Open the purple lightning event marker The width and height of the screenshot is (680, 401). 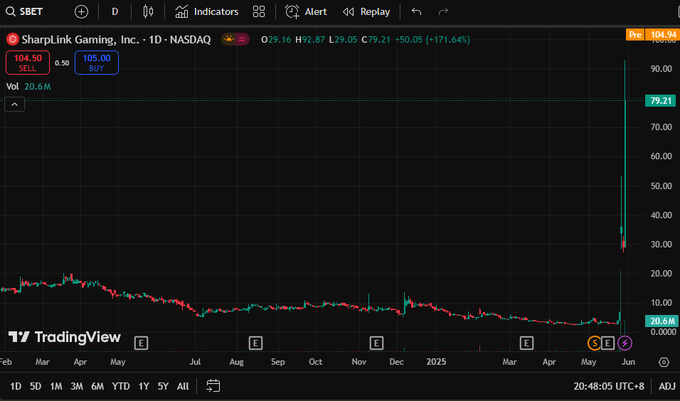[624, 343]
